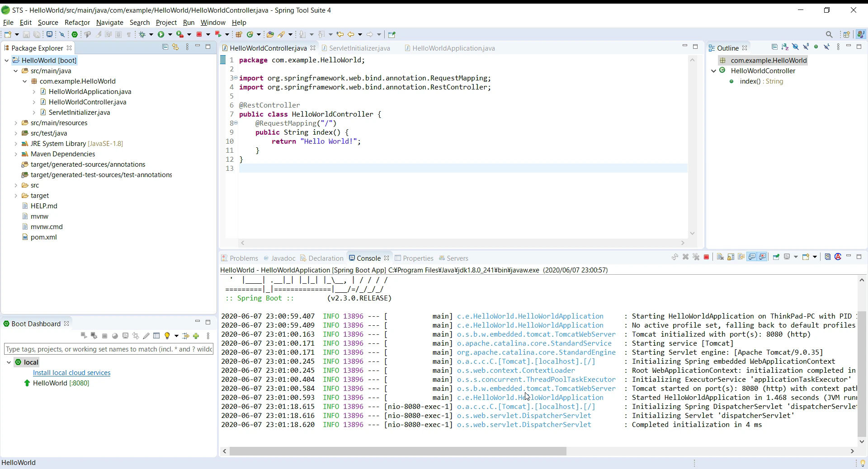Click the Boot Dashboard power icon in toolbar
868x469 pixels.
75,34
